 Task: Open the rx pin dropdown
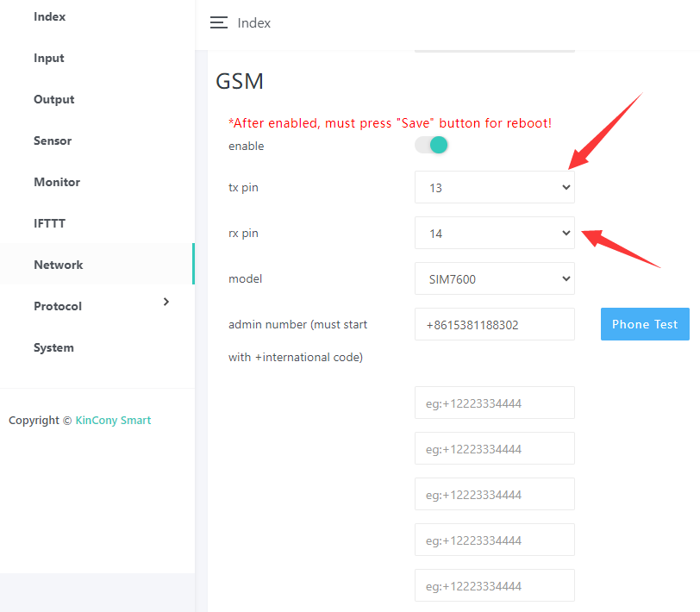[x=494, y=233]
